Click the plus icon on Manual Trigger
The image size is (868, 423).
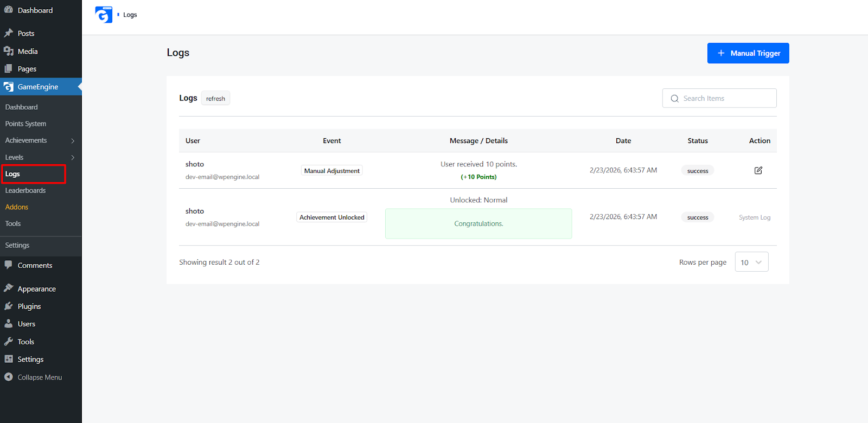(721, 53)
